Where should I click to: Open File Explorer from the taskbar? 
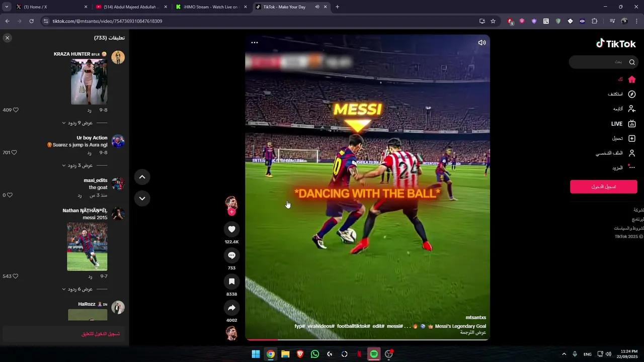(285, 354)
